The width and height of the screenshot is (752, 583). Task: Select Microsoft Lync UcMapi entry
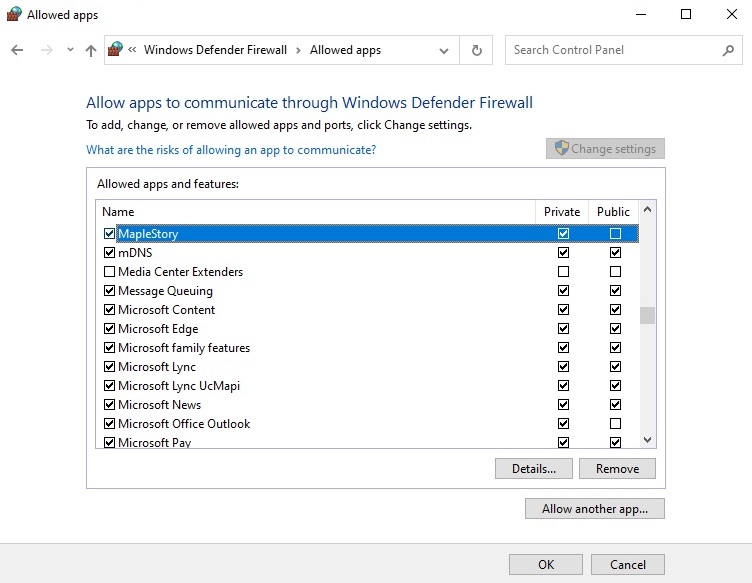pyautogui.click(x=179, y=386)
